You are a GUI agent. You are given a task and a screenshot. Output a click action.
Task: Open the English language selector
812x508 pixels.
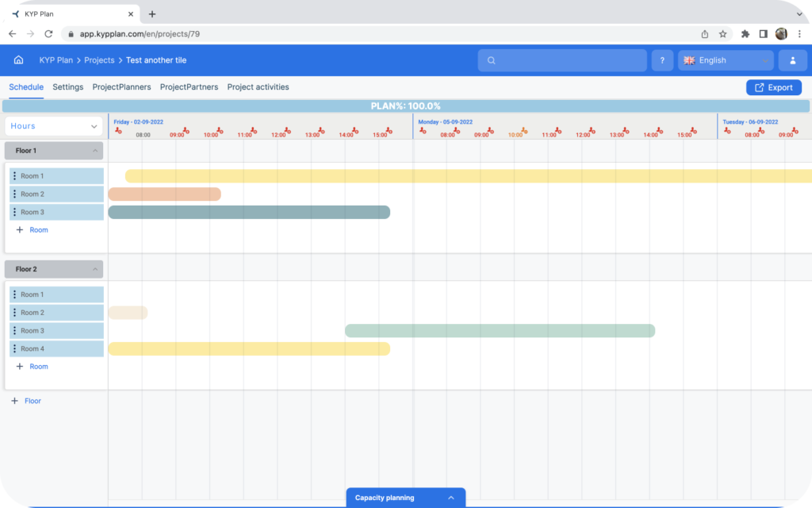click(x=725, y=60)
